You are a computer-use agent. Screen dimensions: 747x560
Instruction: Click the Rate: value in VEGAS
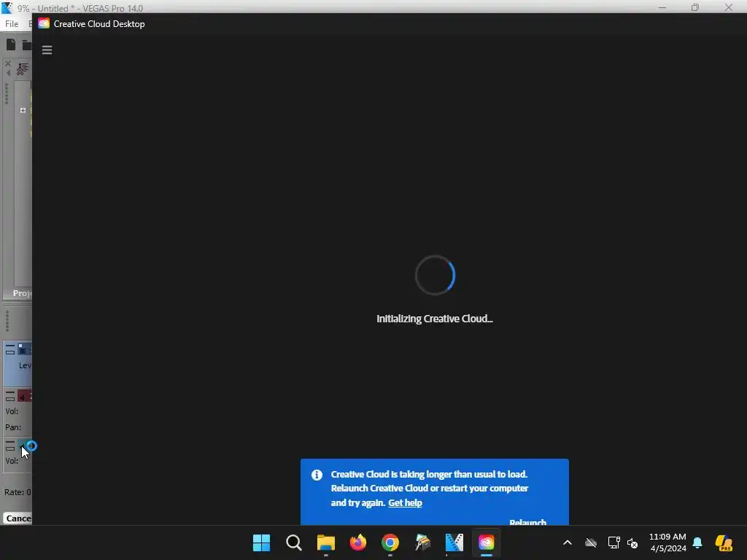(x=18, y=492)
